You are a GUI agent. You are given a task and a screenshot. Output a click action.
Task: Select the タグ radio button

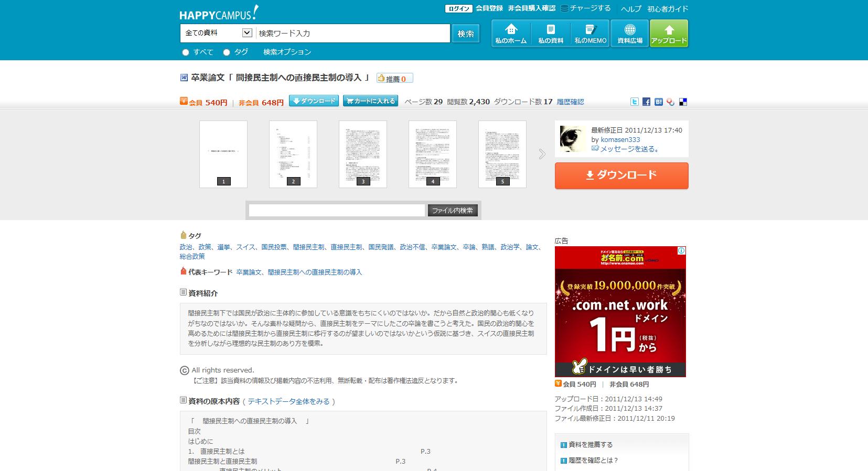(x=227, y=52)
